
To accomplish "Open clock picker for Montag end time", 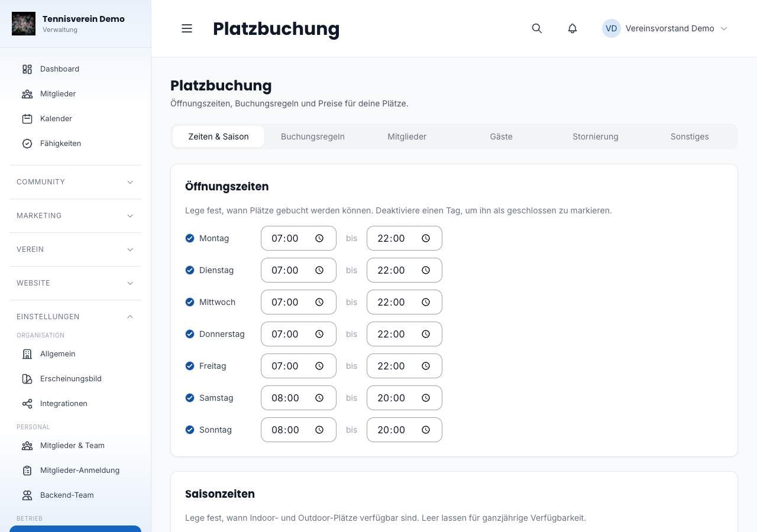I will (426, 238).
